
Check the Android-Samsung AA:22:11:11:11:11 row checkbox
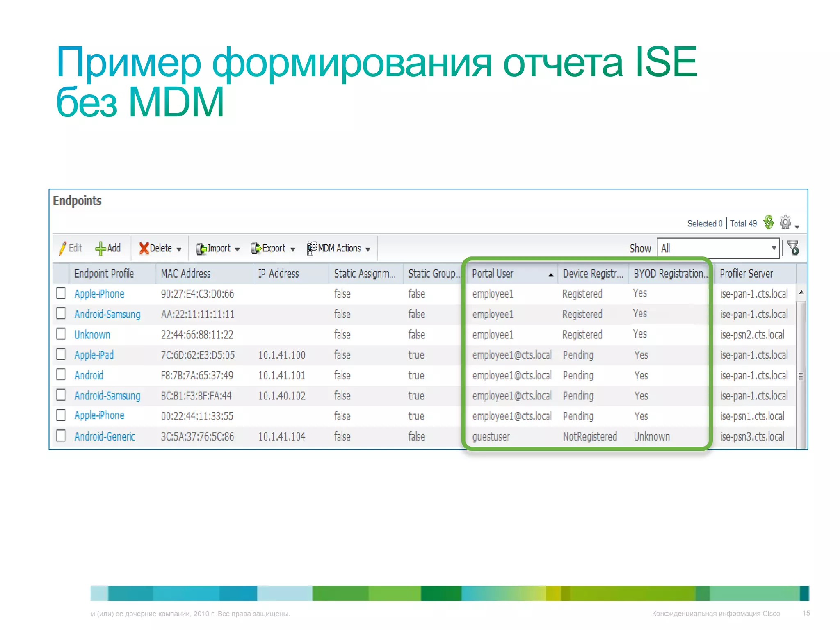61,313
